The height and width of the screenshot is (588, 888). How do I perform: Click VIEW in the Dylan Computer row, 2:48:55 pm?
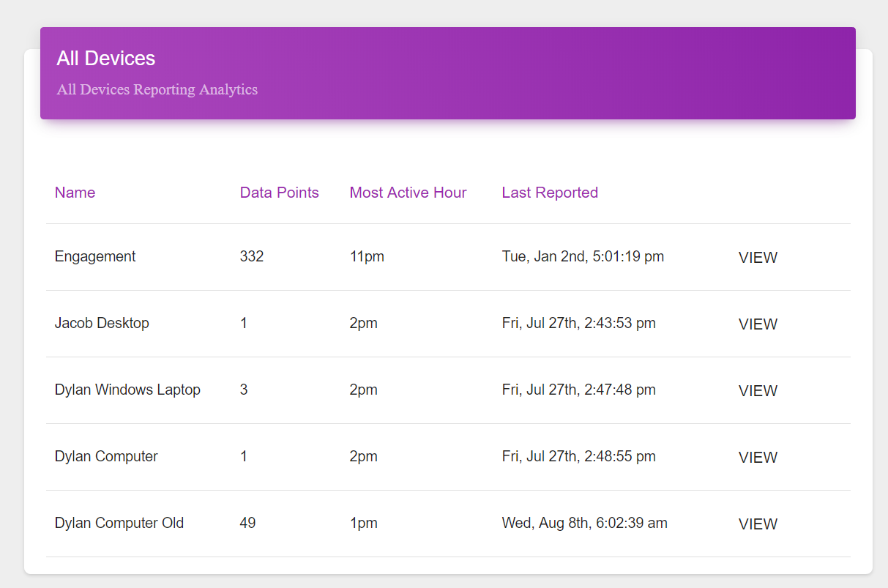[758, 458]
